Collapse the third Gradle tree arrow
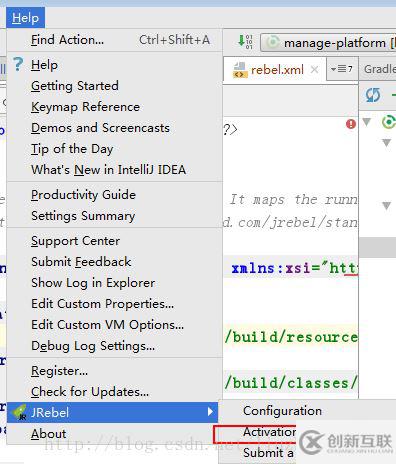This screenshot has width=396, height=464. click(x=386, y=205)
